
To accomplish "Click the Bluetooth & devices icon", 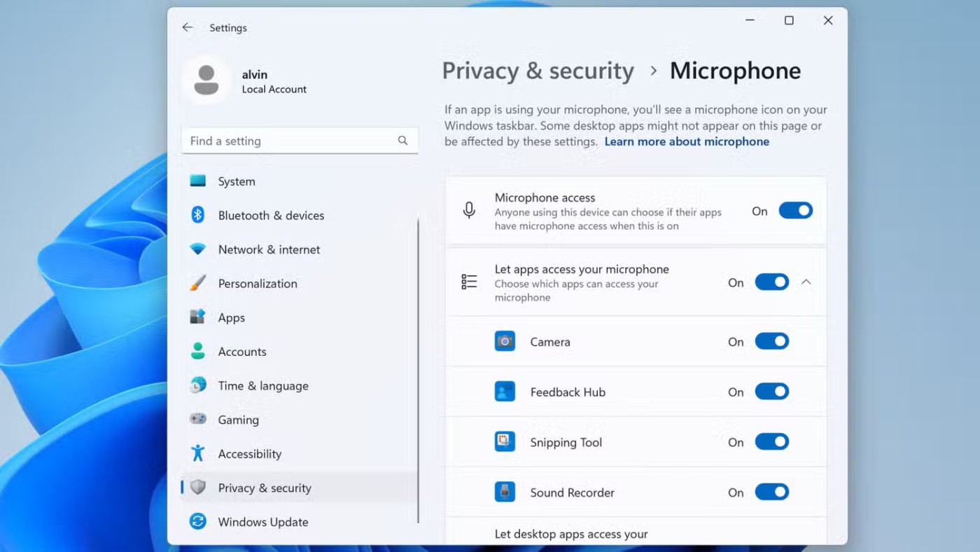I will [198, 215].
